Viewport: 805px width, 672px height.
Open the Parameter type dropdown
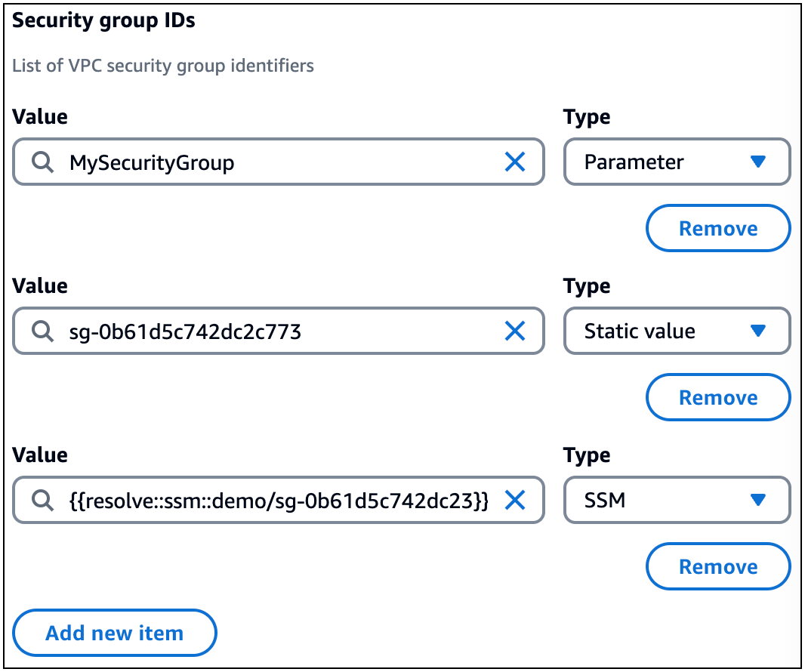676,162
